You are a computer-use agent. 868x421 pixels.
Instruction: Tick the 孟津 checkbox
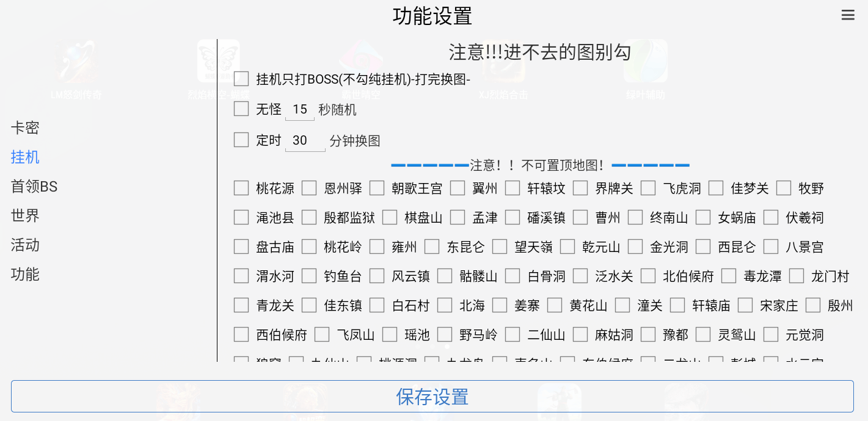tap(458, 217)
